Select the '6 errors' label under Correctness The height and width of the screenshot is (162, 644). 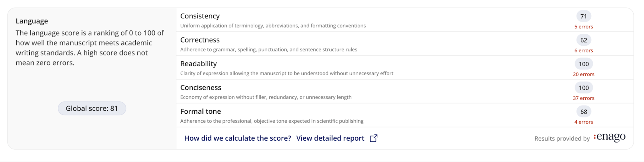point(584,51)
